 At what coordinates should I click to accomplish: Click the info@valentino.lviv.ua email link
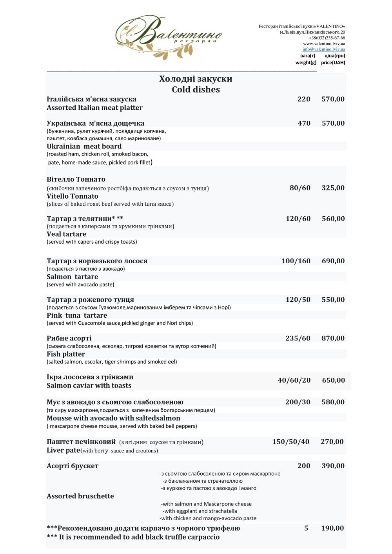(323, 49)
